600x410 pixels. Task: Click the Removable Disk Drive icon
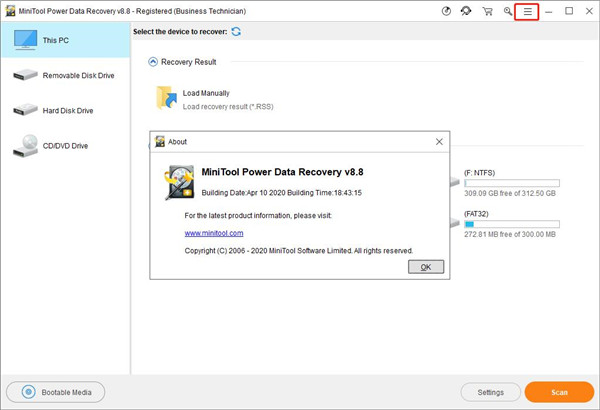tap(25, 75)
